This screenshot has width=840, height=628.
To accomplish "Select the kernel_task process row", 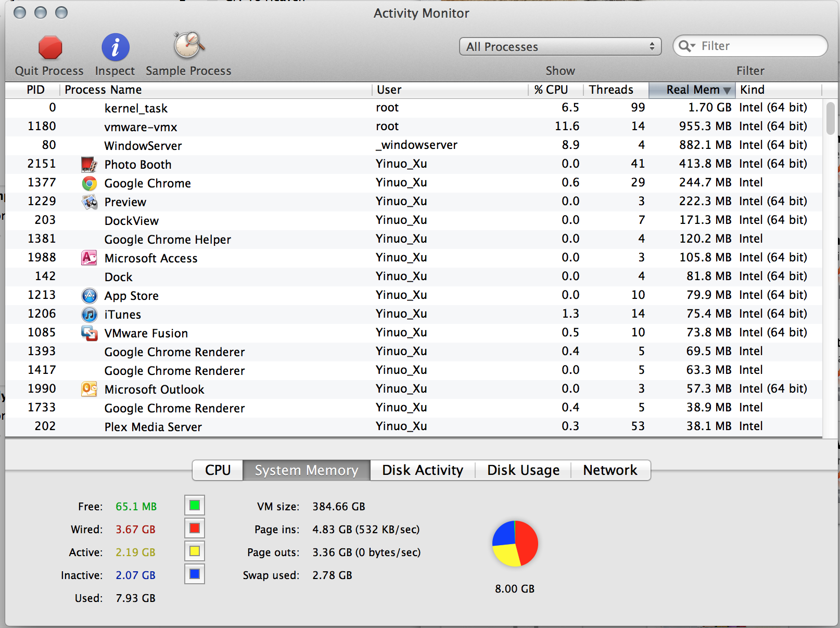I will pyautogui.click(x=414, y=108).
